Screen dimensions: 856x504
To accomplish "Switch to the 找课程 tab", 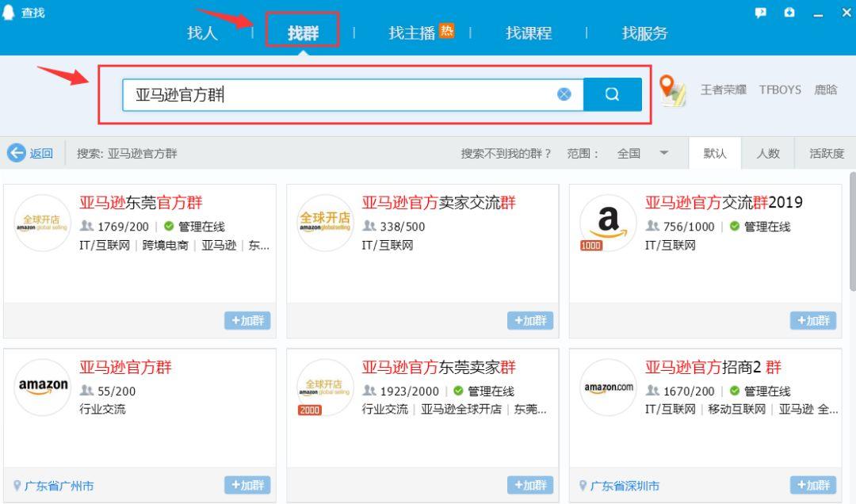I will pos(529,32).
